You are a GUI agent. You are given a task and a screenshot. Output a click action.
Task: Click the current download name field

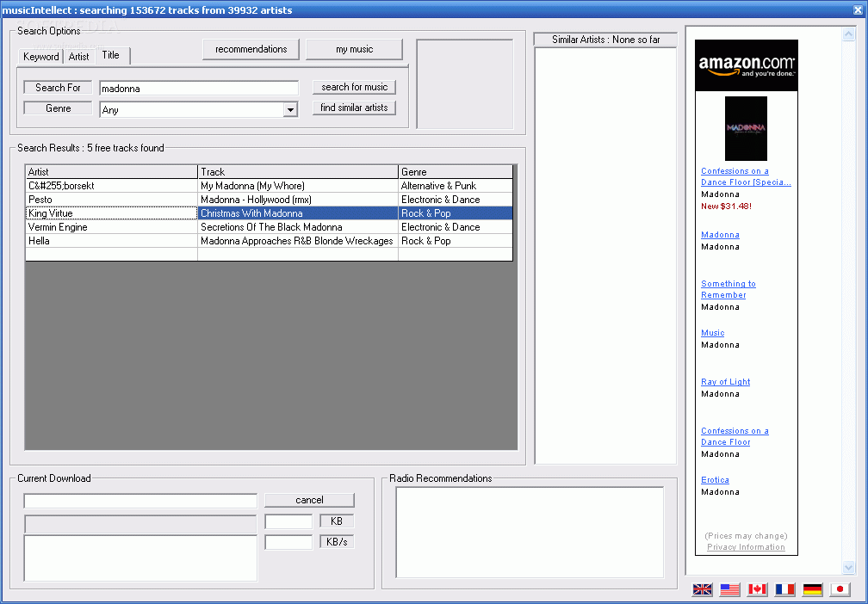tap(140, 501)
